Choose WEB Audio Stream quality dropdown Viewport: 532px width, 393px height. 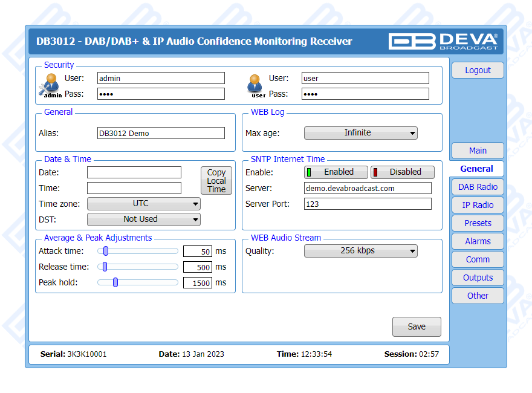360,251
